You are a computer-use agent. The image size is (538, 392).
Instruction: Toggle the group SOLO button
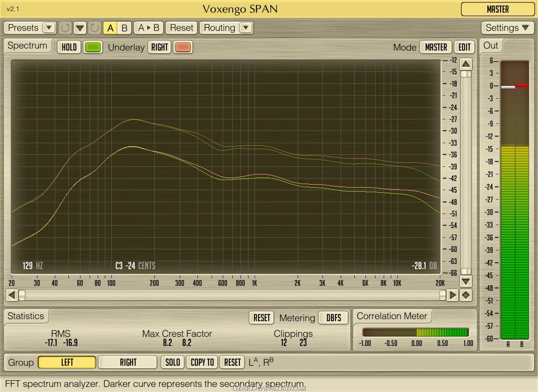[173, 363]
